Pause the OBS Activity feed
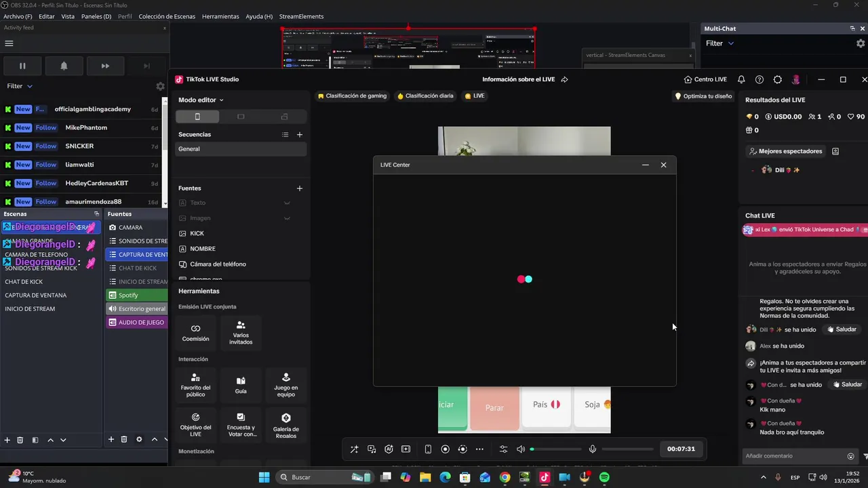This screenshot has width=868, height=488. [22, 66]
